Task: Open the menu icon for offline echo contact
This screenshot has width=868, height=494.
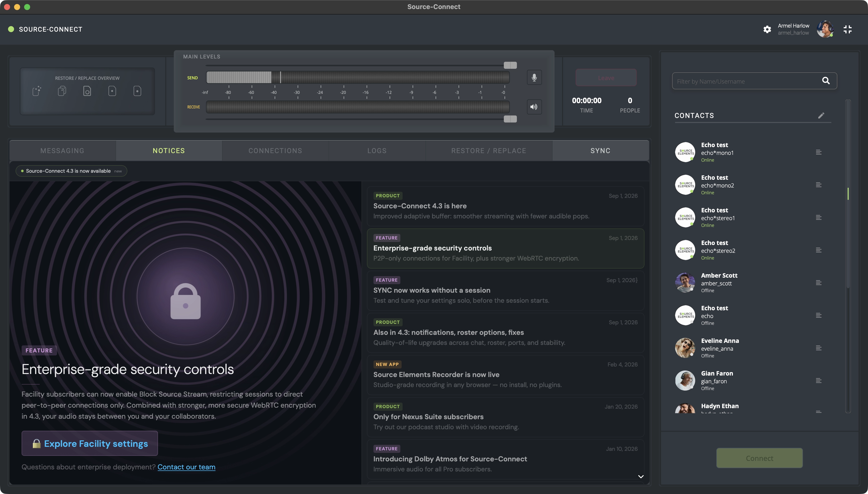Action: pyautogui.click(x=819, y=315)
